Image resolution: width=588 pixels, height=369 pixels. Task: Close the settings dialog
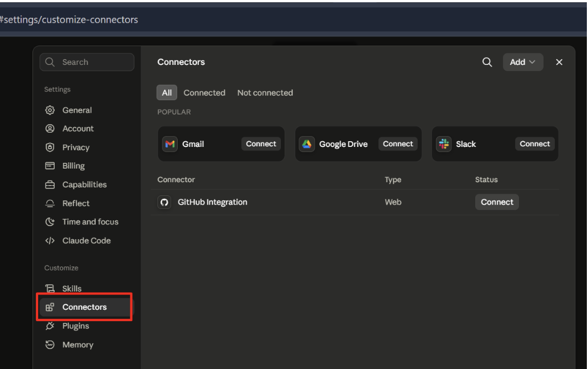[x=559, y=62]
